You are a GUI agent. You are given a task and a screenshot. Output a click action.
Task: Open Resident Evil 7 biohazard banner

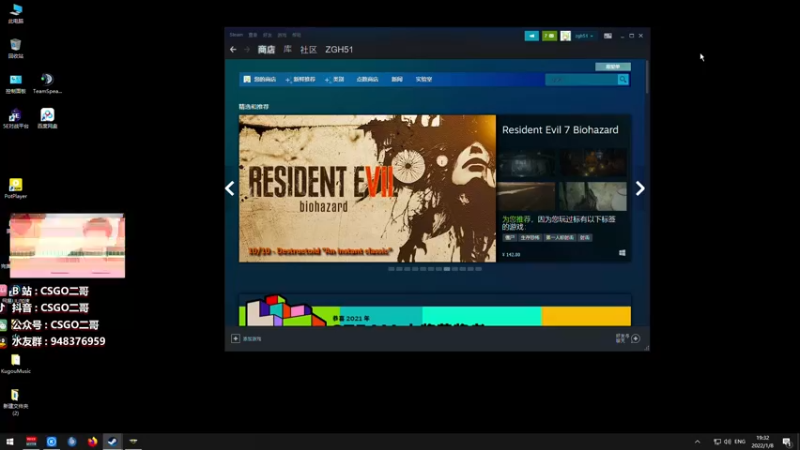(x=367, y=188)
